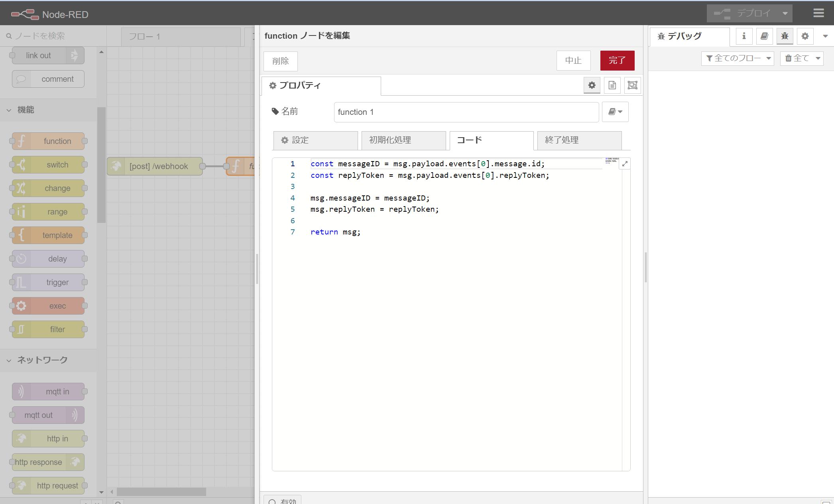The image size is (834, 504).
Task: Open the node description document icon
Action: coord(612,85)
